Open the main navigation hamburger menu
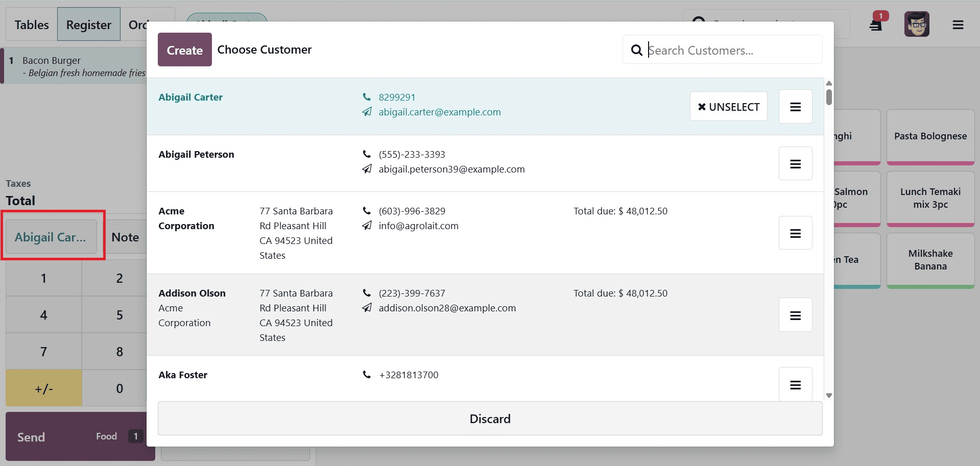The height and width of the screenshot is (466, 980). (x=958, y=24)
